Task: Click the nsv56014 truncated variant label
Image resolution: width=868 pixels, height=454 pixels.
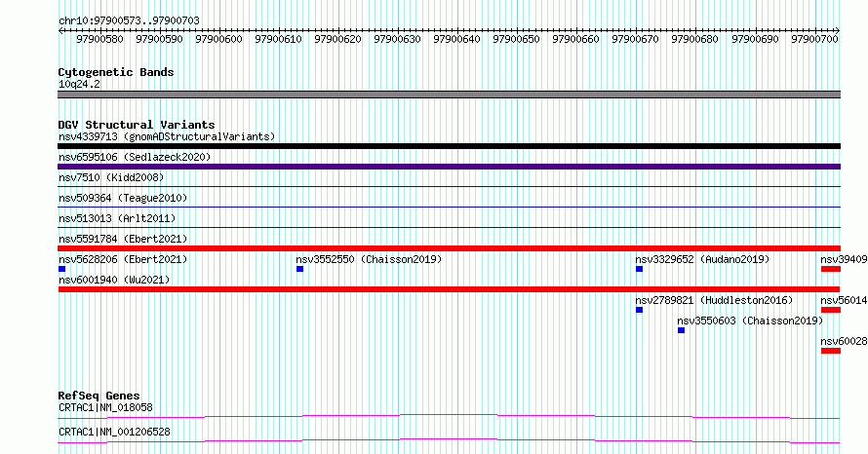Action: tap(844, 300)
